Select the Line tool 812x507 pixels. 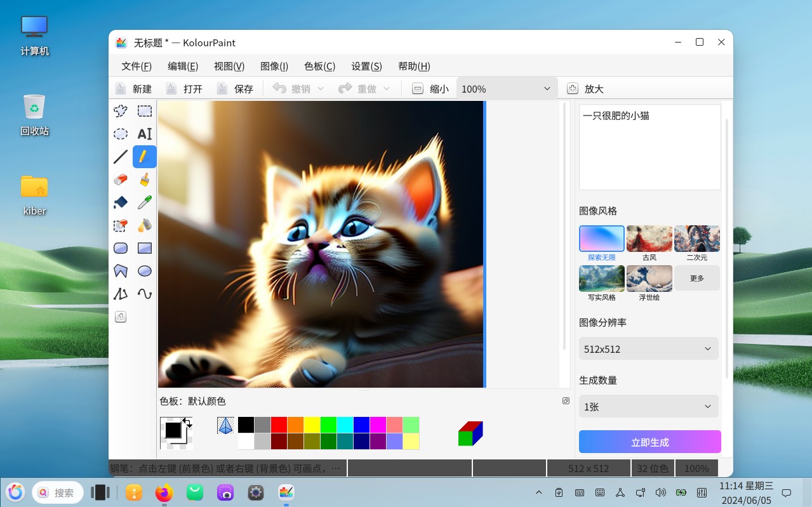[121, 157]
